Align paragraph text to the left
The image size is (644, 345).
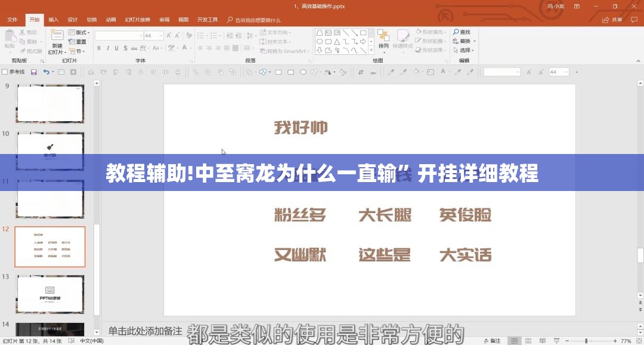[200, 48]
